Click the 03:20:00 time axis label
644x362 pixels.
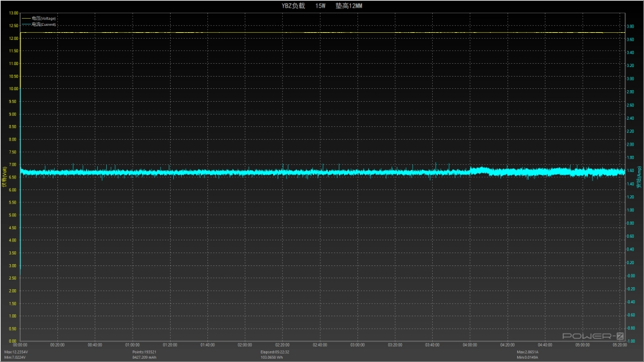(x=395, y=345)
